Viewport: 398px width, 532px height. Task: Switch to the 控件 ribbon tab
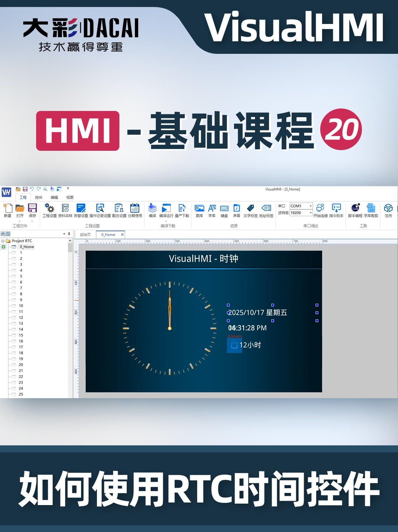(39, 198)
